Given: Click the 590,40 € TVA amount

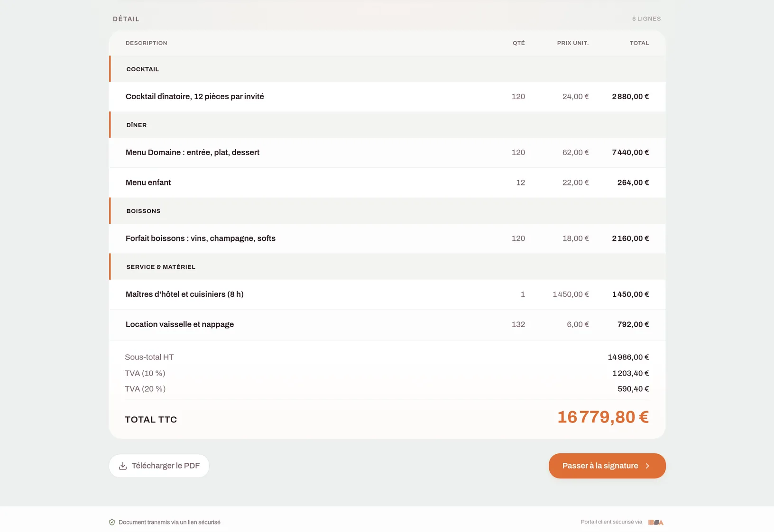Looking at the screenshot, I should click(633, 389).
